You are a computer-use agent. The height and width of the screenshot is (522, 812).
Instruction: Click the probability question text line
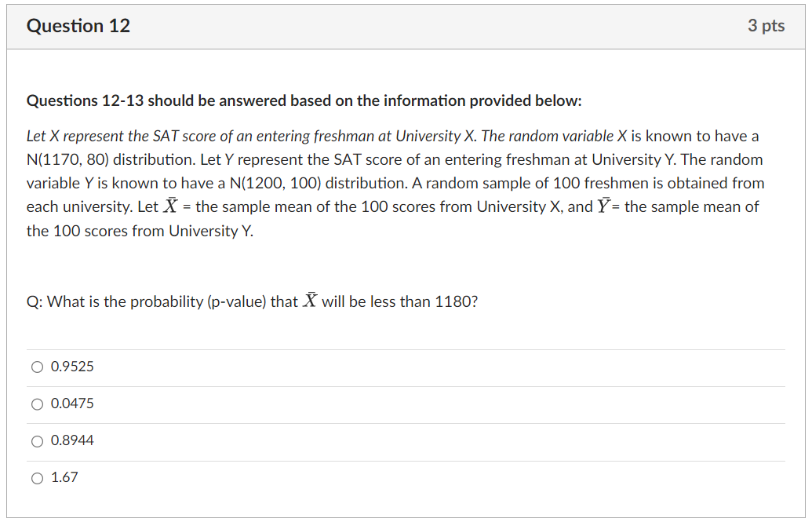(x=253, y=301)
